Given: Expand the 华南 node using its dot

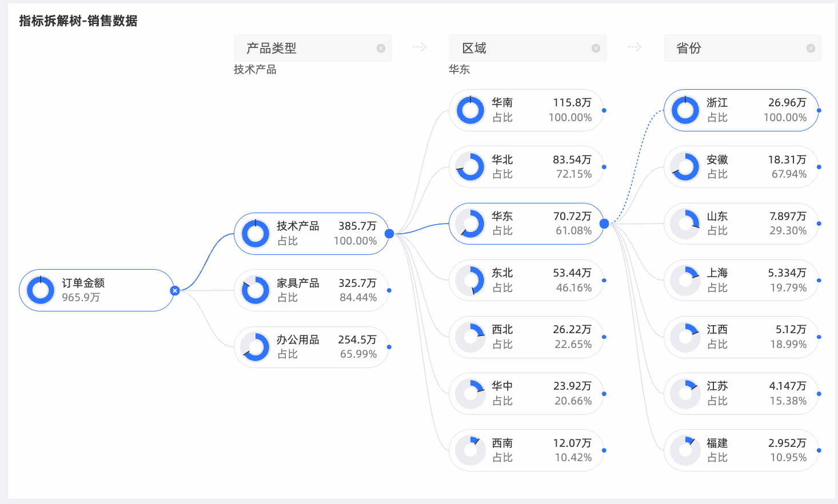Looking at the screenshot, I should (604, 110).
